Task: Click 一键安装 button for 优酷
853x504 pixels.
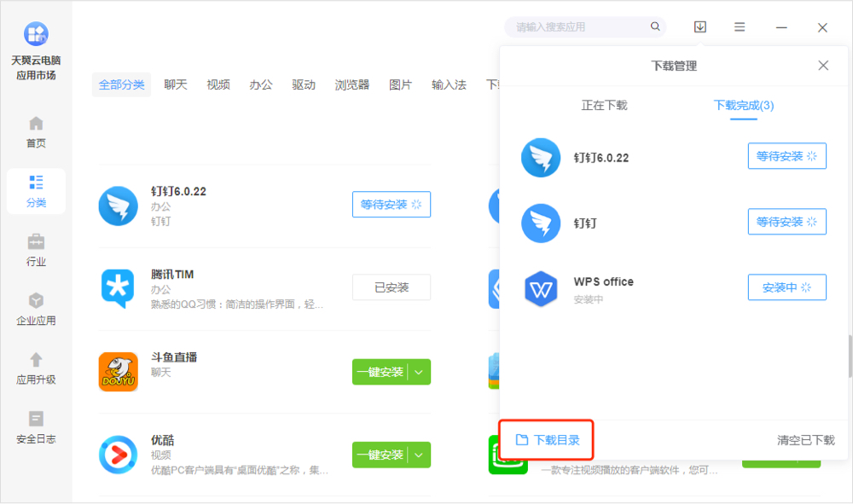Action: click(x=380, y=455)
